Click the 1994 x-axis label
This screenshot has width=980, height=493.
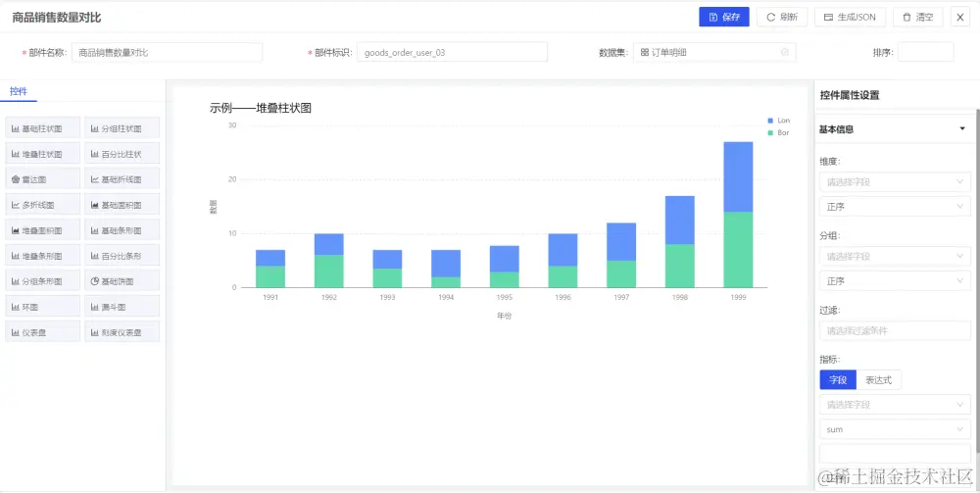[446, 297]
